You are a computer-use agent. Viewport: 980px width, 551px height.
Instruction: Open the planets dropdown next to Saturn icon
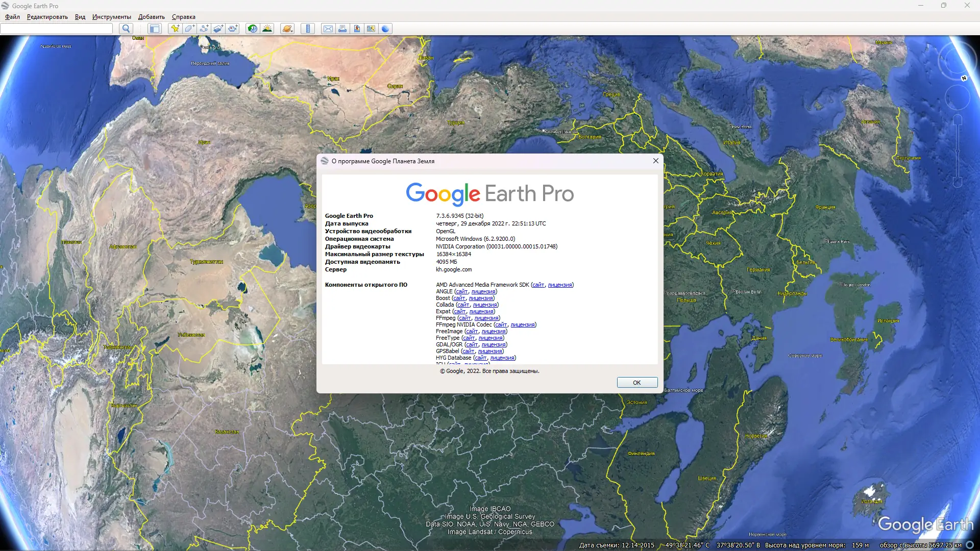pyautogui.click(x=291, y=31)
